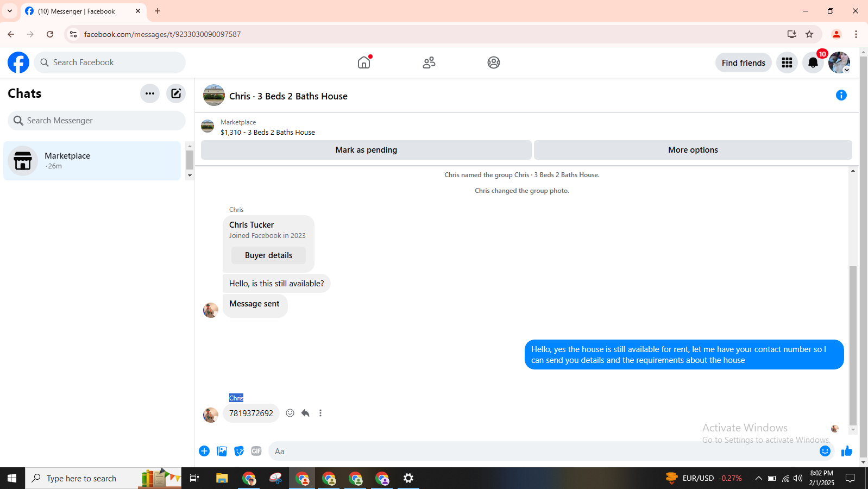Image resolution: width=868 pixels, height=489 pixels.
Task: Focus the Search Facebook field
Action: (x=110, y=62)
